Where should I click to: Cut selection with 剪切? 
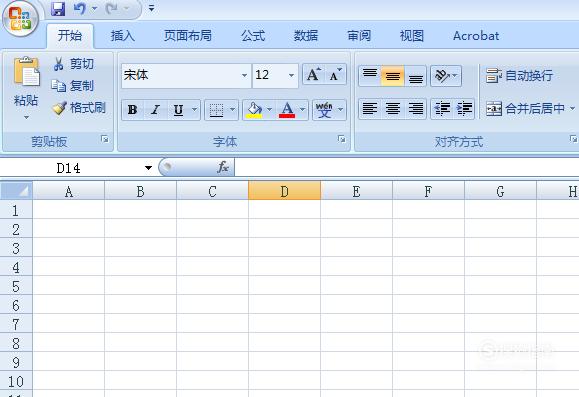(x=73, y=64)
